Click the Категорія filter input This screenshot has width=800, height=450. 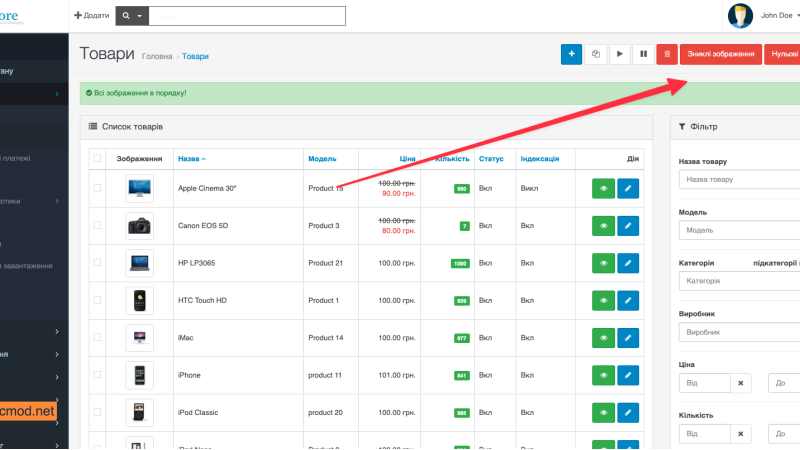pyautogui.click(x=739, y=281)
